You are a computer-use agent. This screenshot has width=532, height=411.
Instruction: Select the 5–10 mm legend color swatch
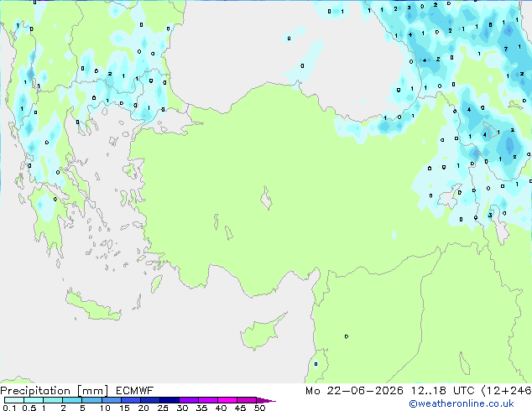coord(91,400)
